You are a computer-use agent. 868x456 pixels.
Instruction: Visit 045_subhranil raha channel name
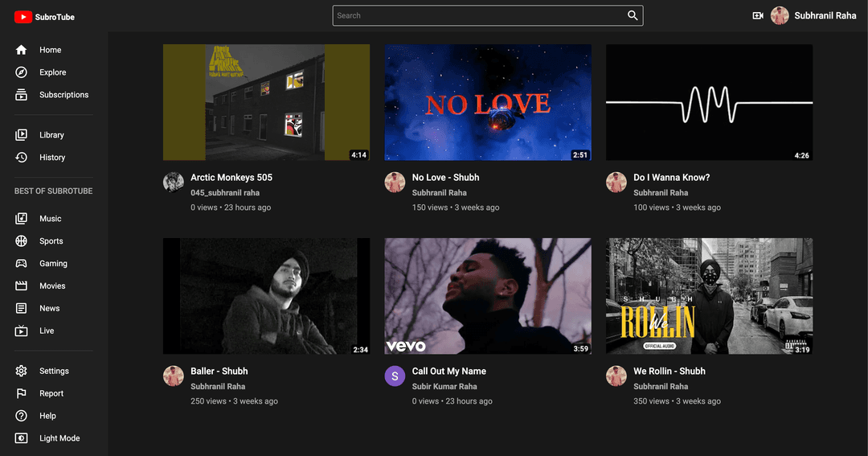[225, 193]
